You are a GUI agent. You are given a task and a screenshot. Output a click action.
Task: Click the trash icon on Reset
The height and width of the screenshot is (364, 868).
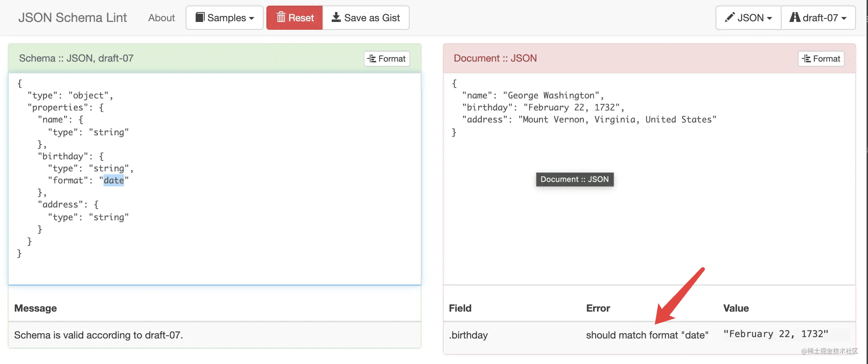pyautogui.click(x=281, y=17)
